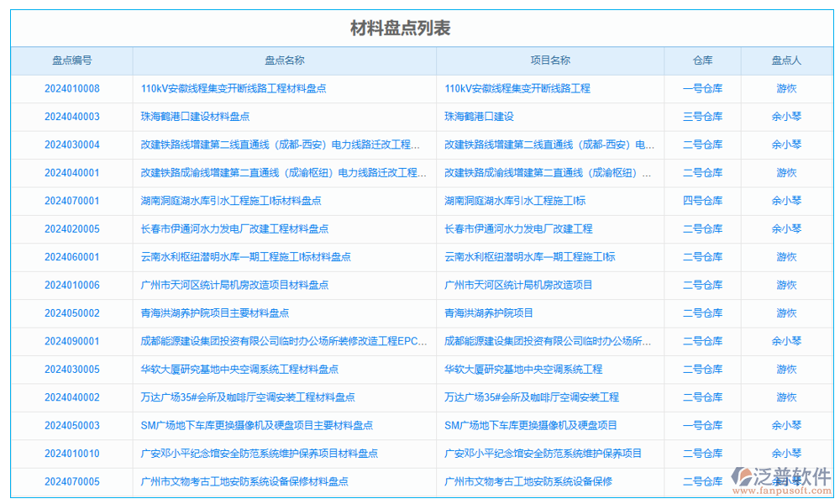840x504 pixels.
Task: Open 广州市文物考古工地安防系统设备保修材料盘点
Action: tap(244, 482)
